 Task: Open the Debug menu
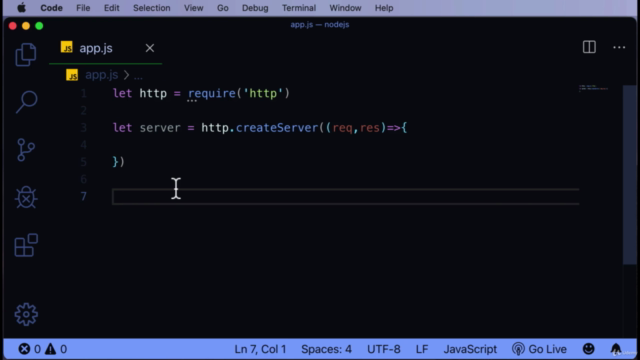[x=255, y=8]
